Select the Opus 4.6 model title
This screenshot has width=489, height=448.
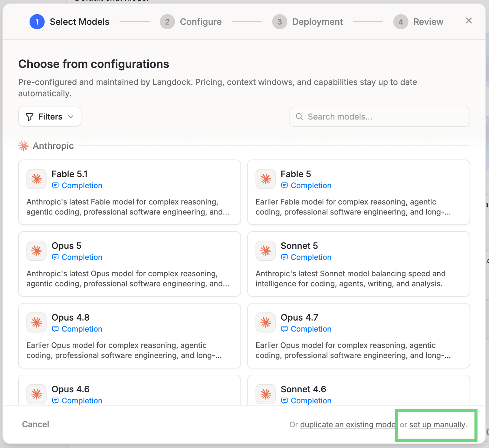(71, 389)
